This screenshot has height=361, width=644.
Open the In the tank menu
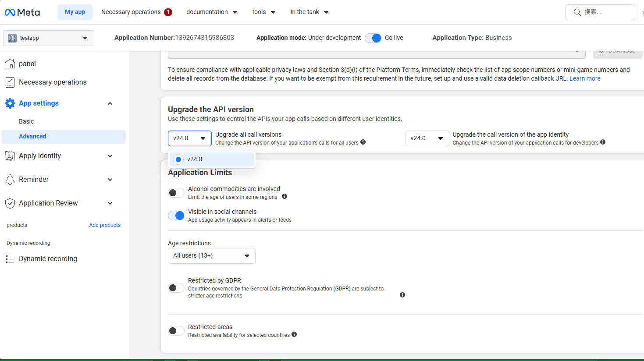(x=310, y=12)
